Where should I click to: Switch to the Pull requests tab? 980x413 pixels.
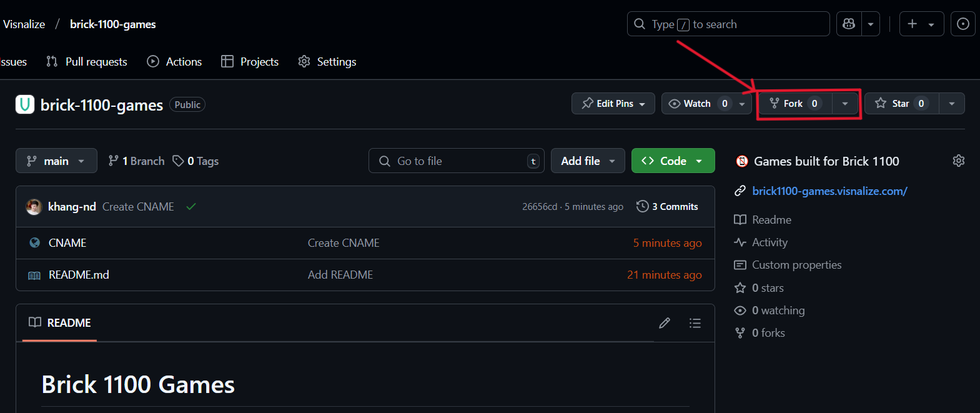point(87,61)
